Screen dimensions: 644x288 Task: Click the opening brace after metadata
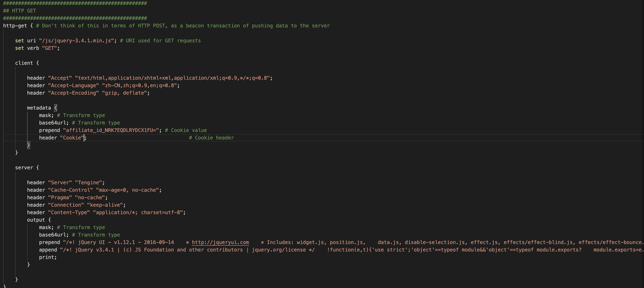pyautogui.click(x=56, y=108)
